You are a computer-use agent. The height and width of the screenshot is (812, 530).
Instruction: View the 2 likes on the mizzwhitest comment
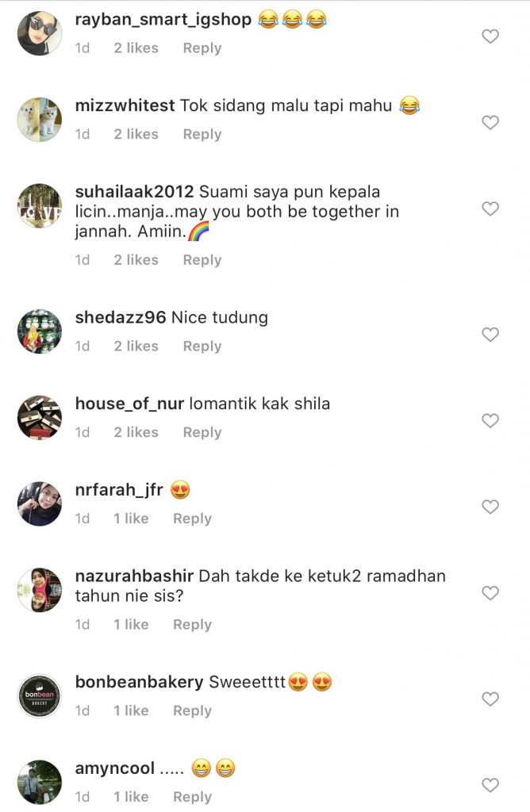[136, 134]
